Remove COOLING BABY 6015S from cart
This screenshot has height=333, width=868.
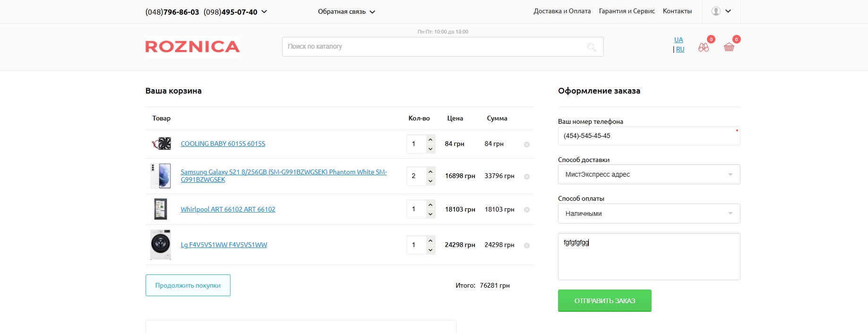527,145
